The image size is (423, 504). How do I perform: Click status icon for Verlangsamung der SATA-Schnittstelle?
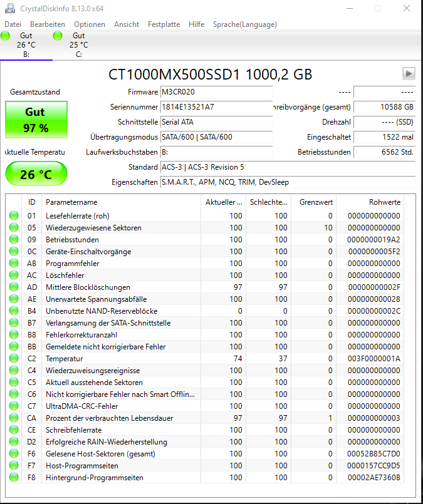pyautogui.click(x=14, y=322)
